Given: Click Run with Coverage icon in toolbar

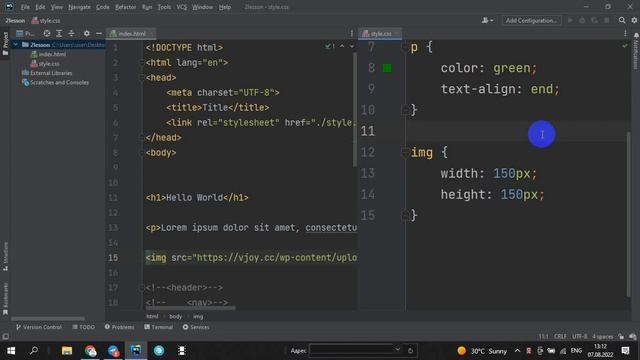Looking at the screenshot, I should [594, 20].
